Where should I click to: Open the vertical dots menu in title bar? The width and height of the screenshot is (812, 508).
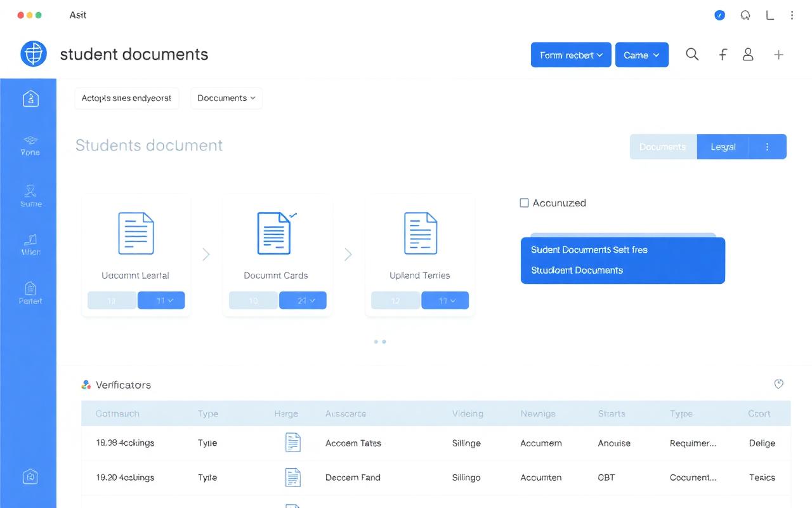click(x=792, y=15)
